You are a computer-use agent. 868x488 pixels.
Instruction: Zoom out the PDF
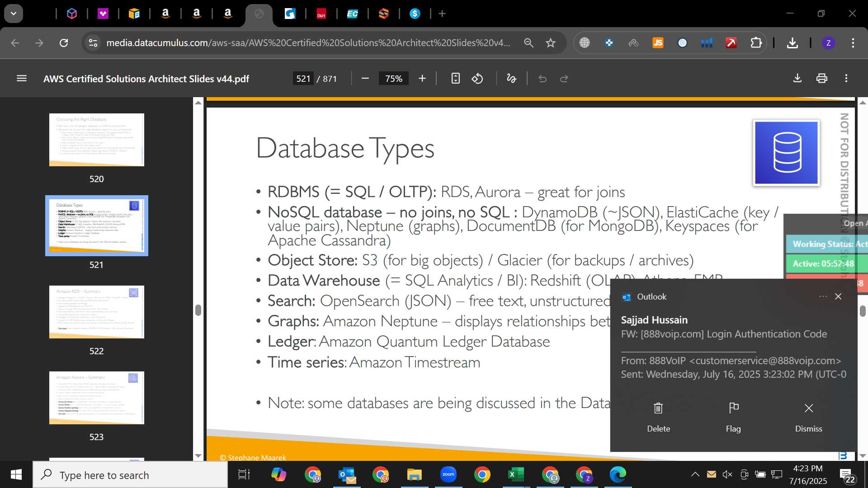pyautogui.click(x=365, y=79)
